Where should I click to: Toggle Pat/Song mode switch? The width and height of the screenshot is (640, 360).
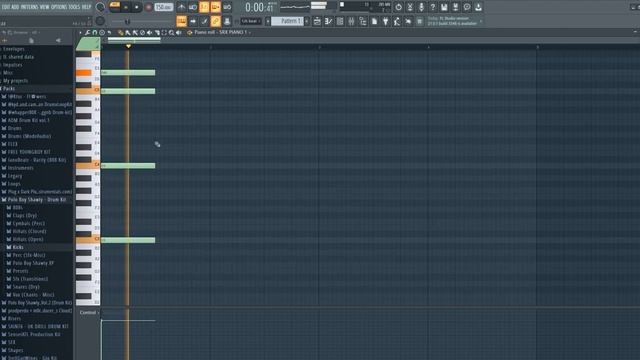pos(115,5)
